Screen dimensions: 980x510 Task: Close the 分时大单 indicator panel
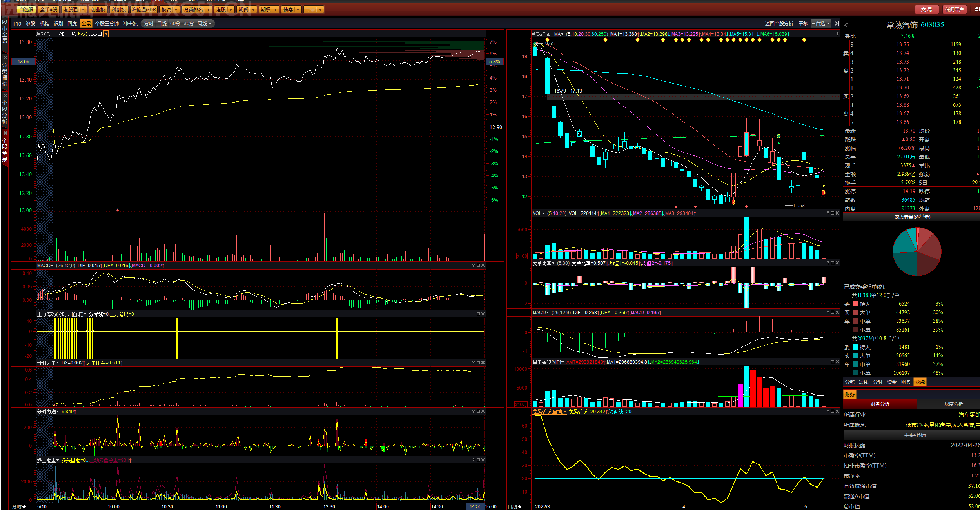pyautogui.click(x=483, y=363)
